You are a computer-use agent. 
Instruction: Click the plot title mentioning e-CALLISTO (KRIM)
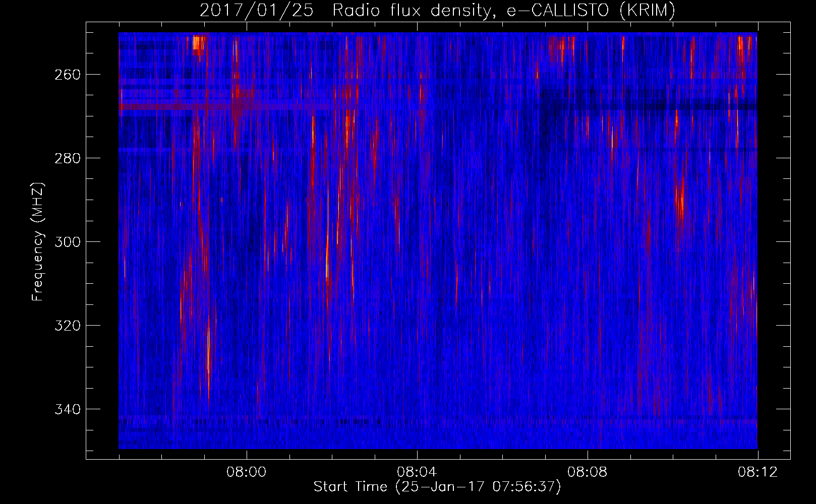[x=437, y=10]
